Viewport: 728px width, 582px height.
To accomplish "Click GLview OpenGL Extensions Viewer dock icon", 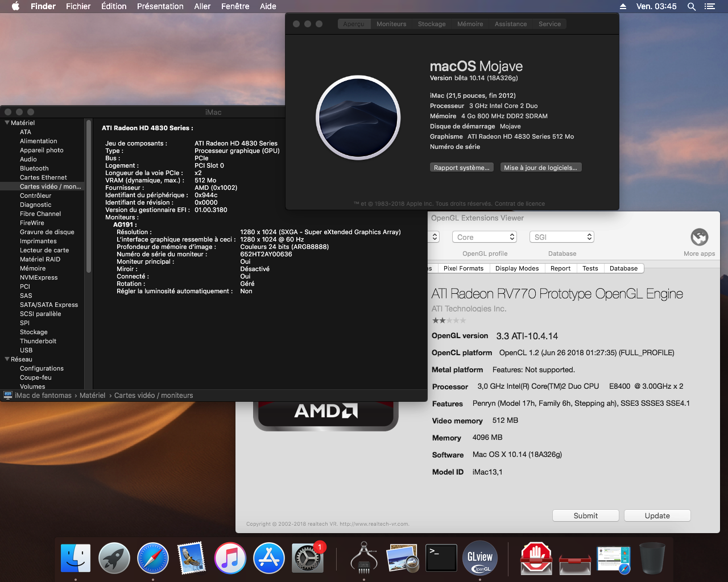I will tap(480, 558).
